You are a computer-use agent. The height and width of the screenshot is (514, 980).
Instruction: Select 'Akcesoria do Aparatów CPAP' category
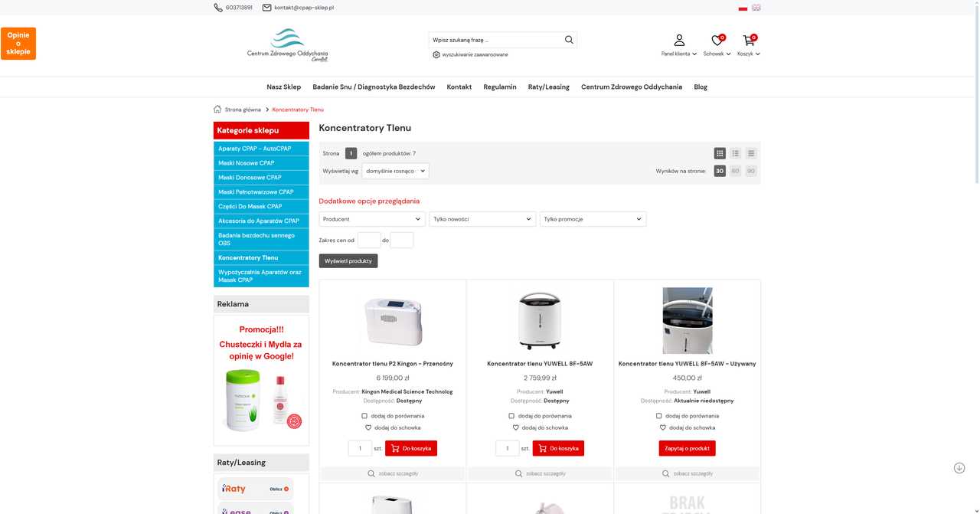pos(261,221)
